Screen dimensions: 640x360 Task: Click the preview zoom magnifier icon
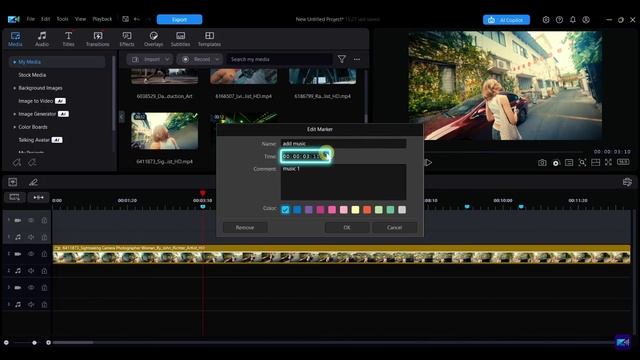[582, 163]
